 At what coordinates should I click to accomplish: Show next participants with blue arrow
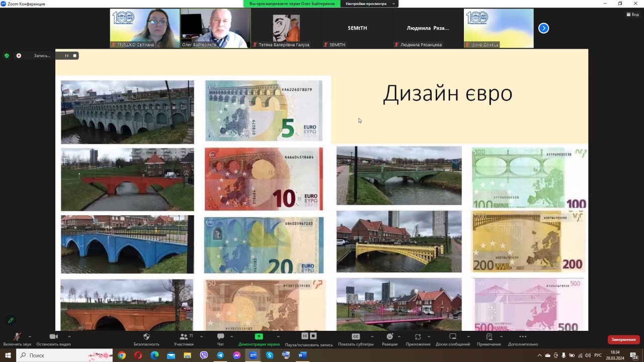click(x=543, y=28)
